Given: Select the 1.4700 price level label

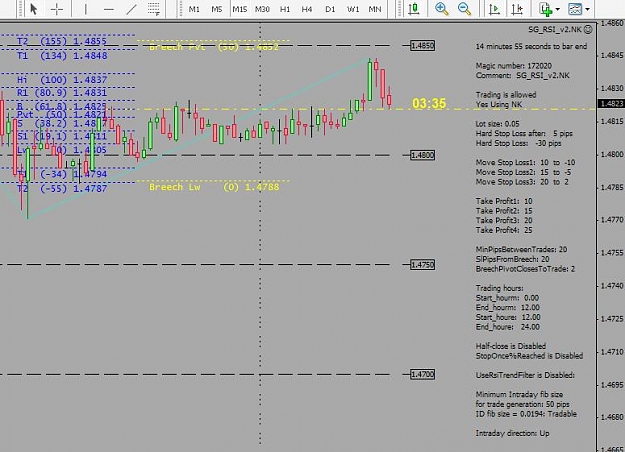Looking at the screenshot, I should tap(423, 374).
